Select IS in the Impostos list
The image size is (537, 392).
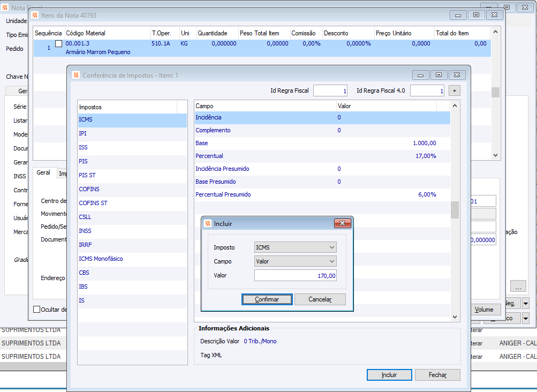[133, 300]
